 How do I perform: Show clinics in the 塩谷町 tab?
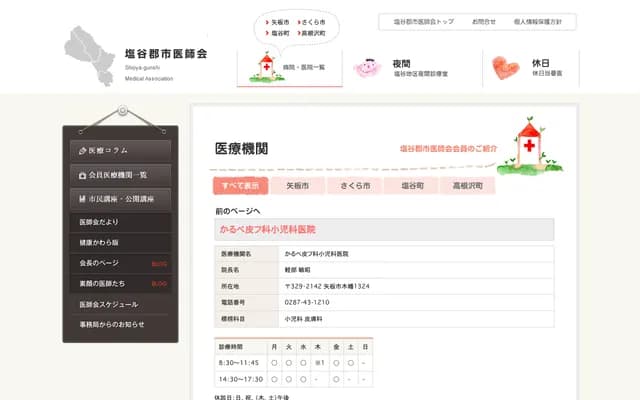pos(413,186)
